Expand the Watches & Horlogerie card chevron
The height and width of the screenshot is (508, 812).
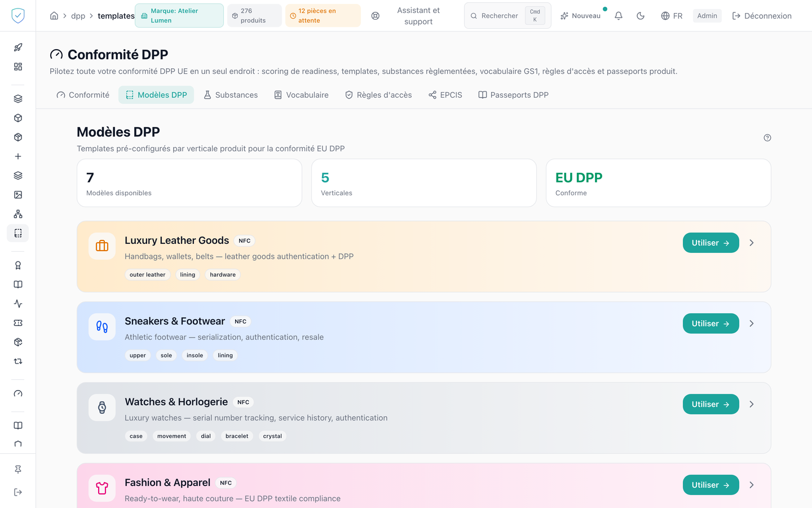(x=752, y=404)
